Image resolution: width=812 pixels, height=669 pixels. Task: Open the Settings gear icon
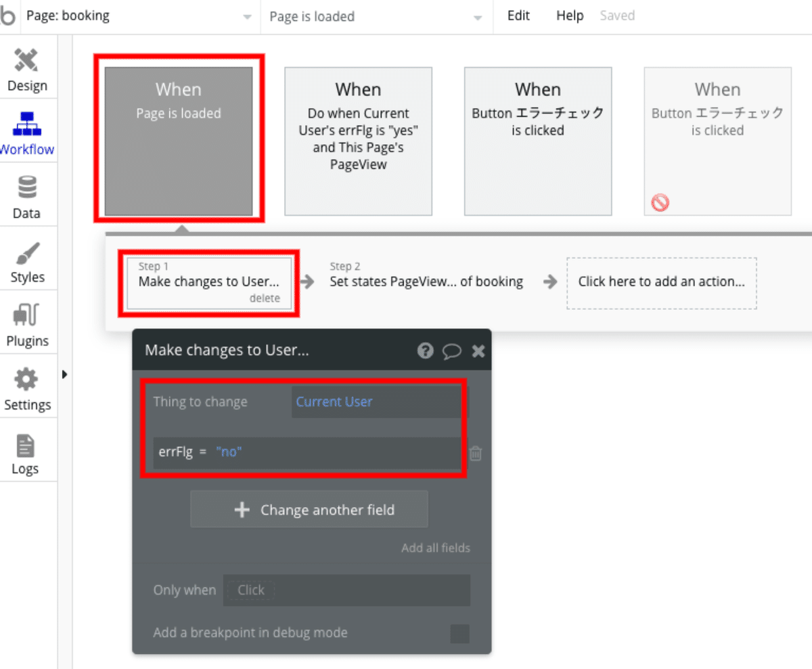(x=27, y=379)
